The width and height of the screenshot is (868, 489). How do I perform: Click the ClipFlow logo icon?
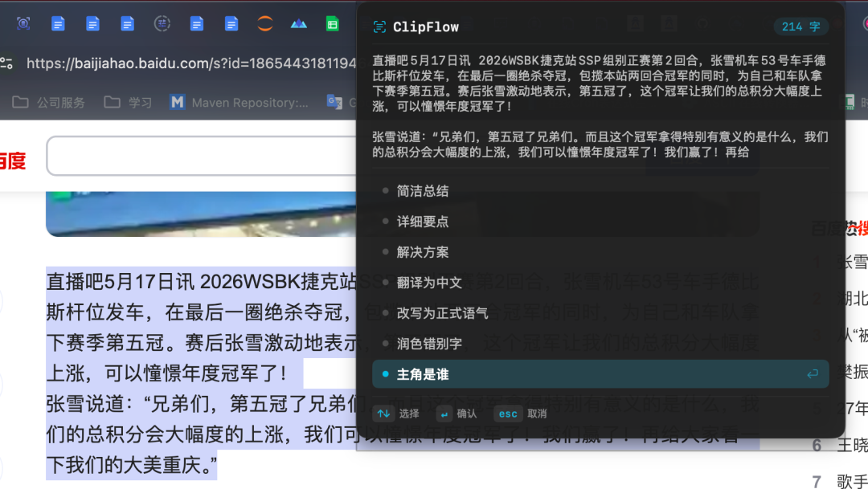point(379,26)
